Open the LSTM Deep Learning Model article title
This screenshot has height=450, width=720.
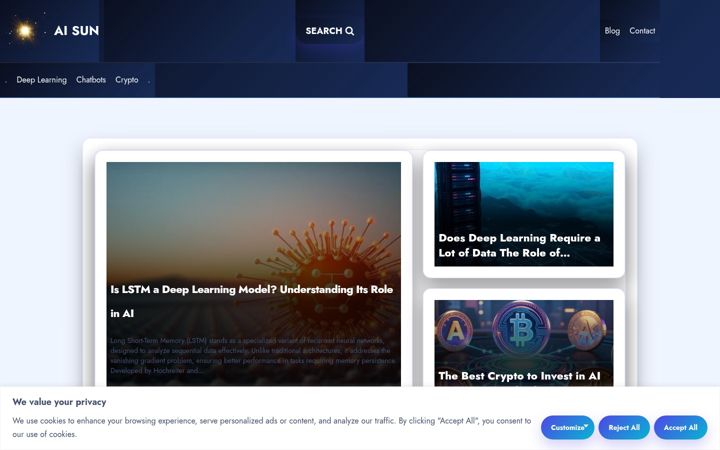[252, 301]
